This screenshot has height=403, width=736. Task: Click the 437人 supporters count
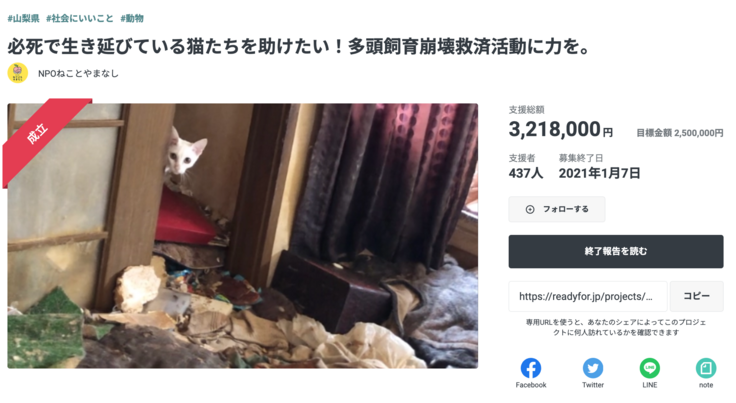(526, 174)
